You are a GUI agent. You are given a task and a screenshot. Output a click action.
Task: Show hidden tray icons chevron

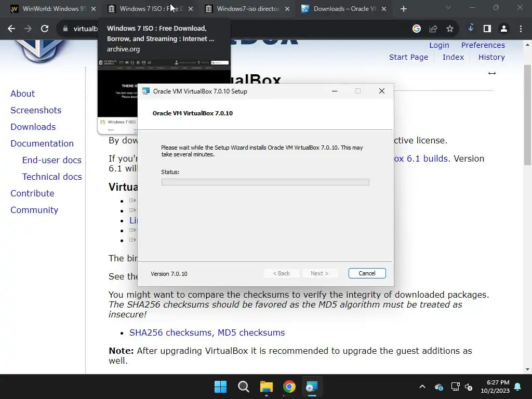point(422,387)
